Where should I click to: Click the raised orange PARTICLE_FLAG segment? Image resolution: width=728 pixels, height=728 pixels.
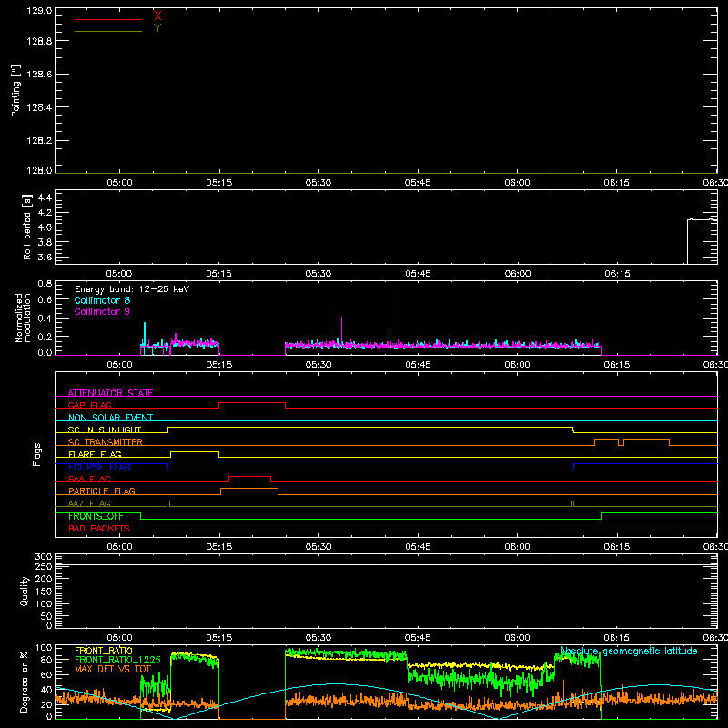click(x=249, y=489)
